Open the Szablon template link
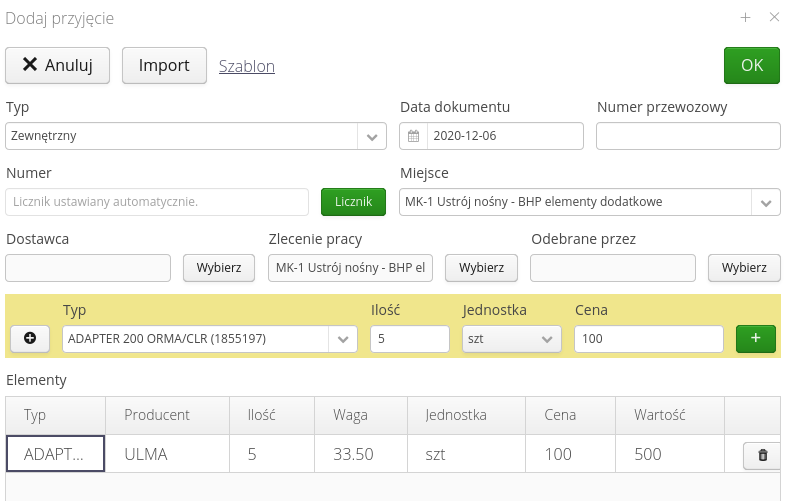Screen dimensions: 786x501 [247, 66]
